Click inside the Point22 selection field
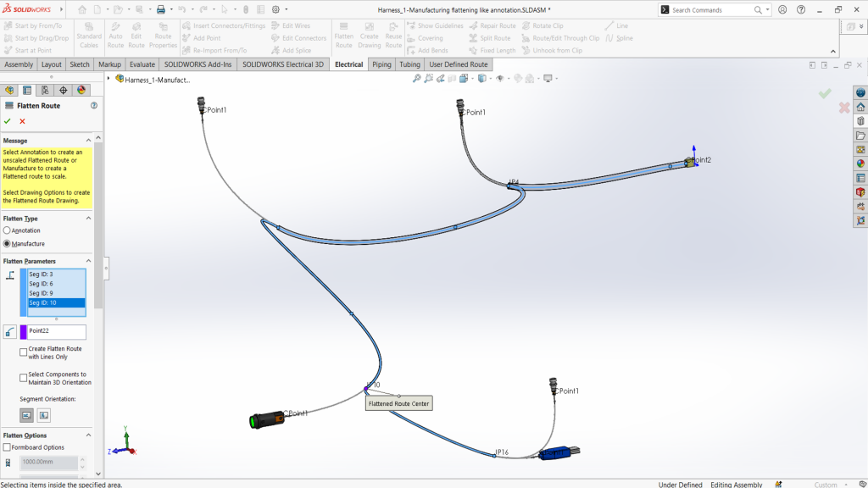 [x=55, y=331]
